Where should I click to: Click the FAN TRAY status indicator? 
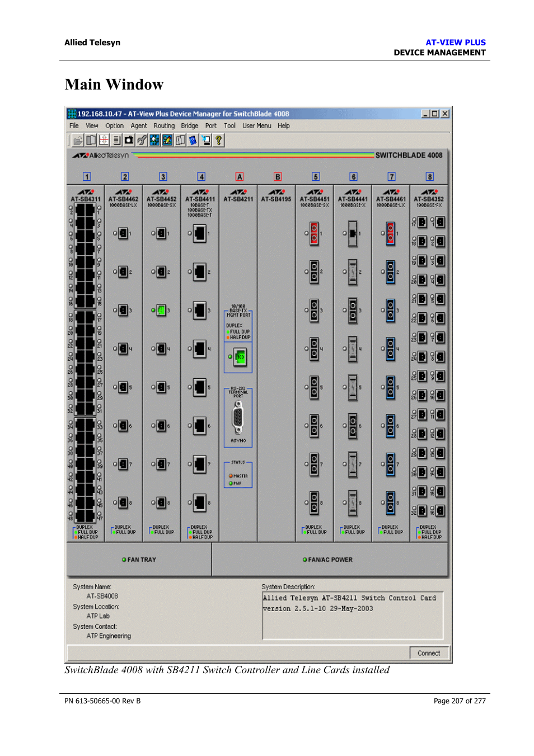click(x=139, y=560)
